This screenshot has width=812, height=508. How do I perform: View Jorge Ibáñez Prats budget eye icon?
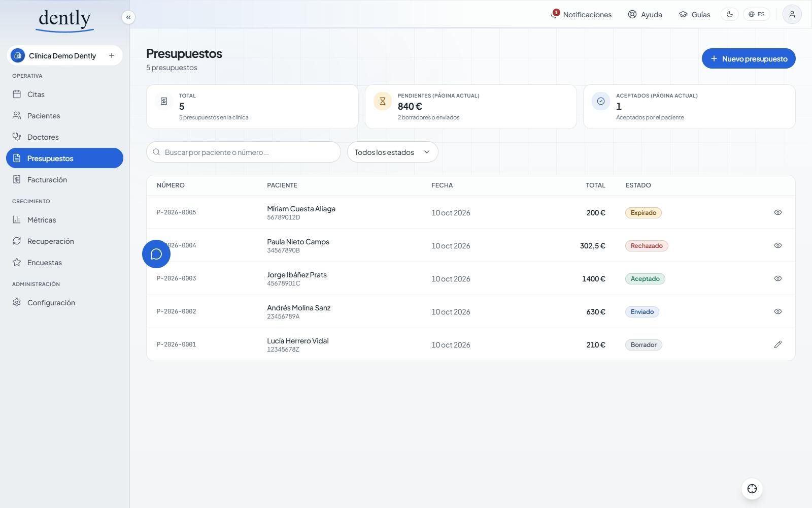point(777,278)
